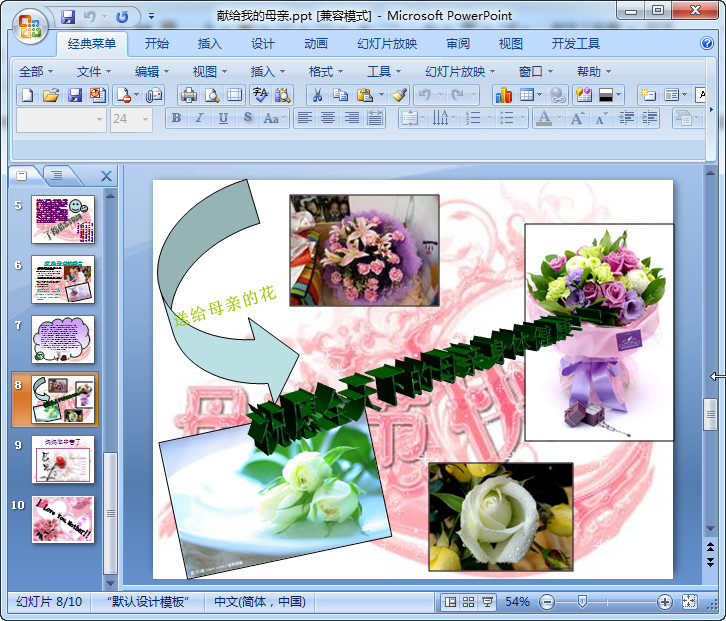Run the spelling check icon
This screenshot has width=726, height=621.
(260, 95)
